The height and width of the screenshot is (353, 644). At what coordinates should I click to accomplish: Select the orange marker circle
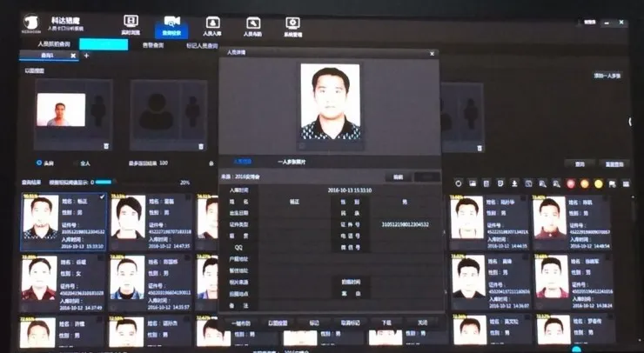(585, 183)
